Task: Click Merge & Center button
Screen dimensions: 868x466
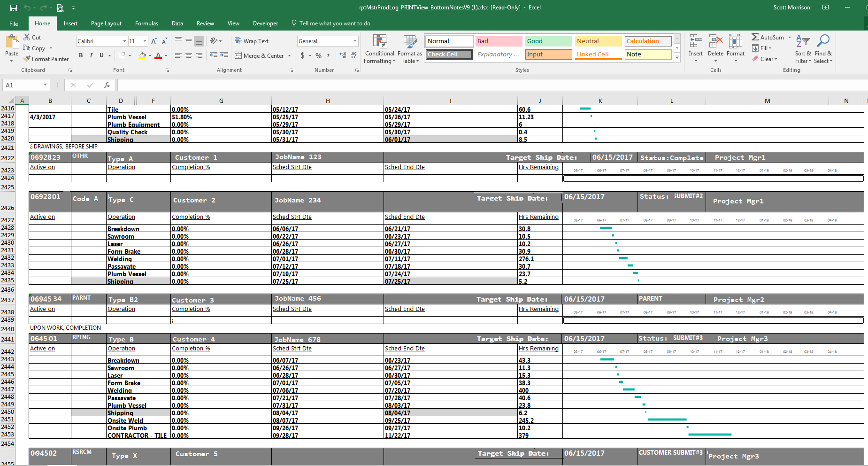Action: point(259,55)
